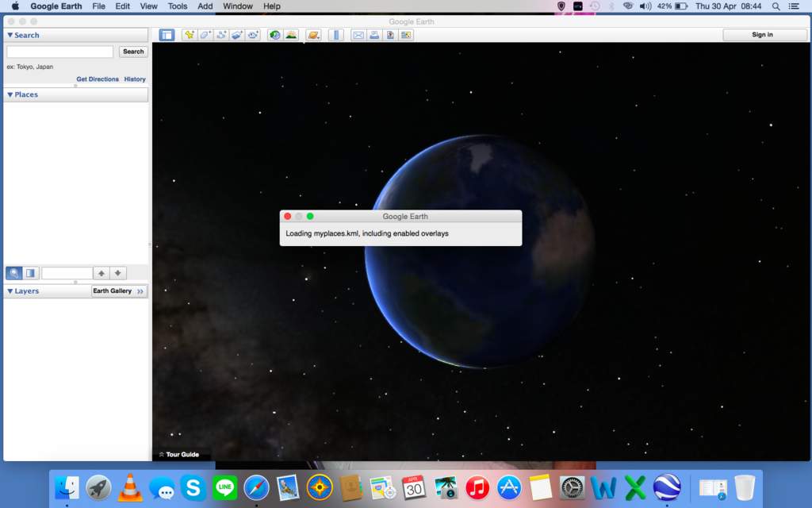Add a path from the toolbar

(221, 35)
